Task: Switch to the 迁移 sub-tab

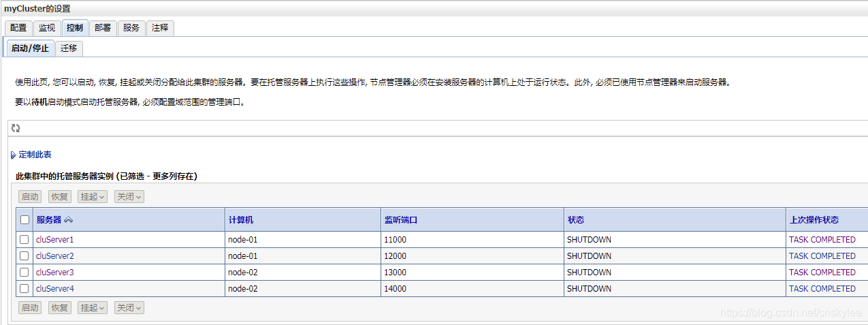Action: click(69, 48)
